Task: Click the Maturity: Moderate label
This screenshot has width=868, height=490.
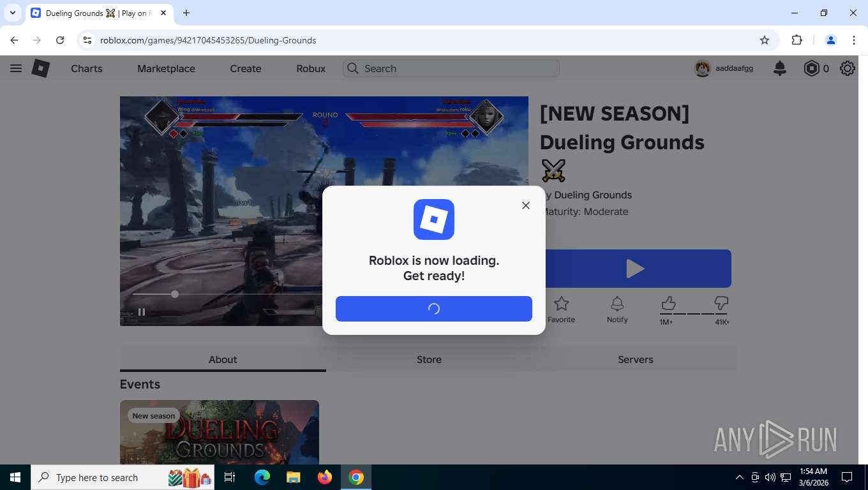Action: pyautogui.click(x=587, y=212)
